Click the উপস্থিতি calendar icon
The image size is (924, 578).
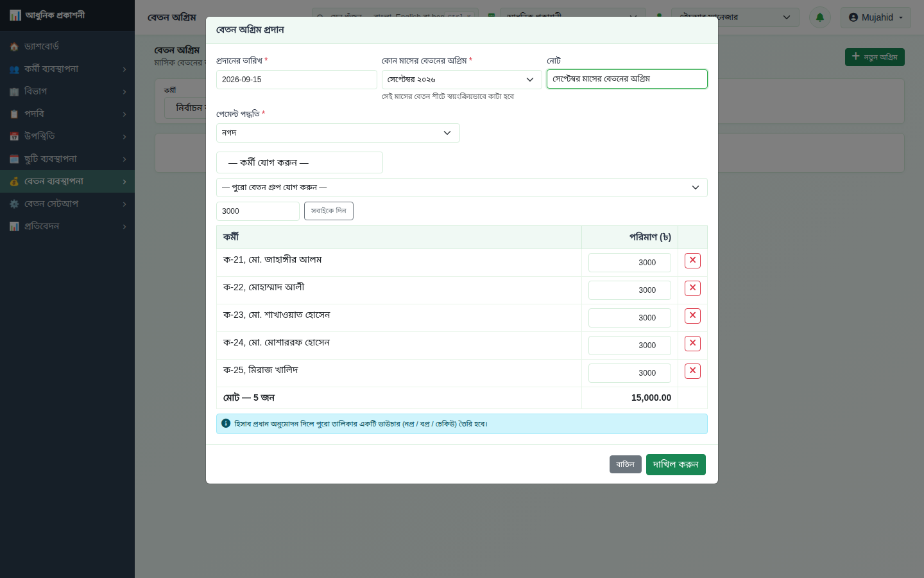(x=14, y=137)
